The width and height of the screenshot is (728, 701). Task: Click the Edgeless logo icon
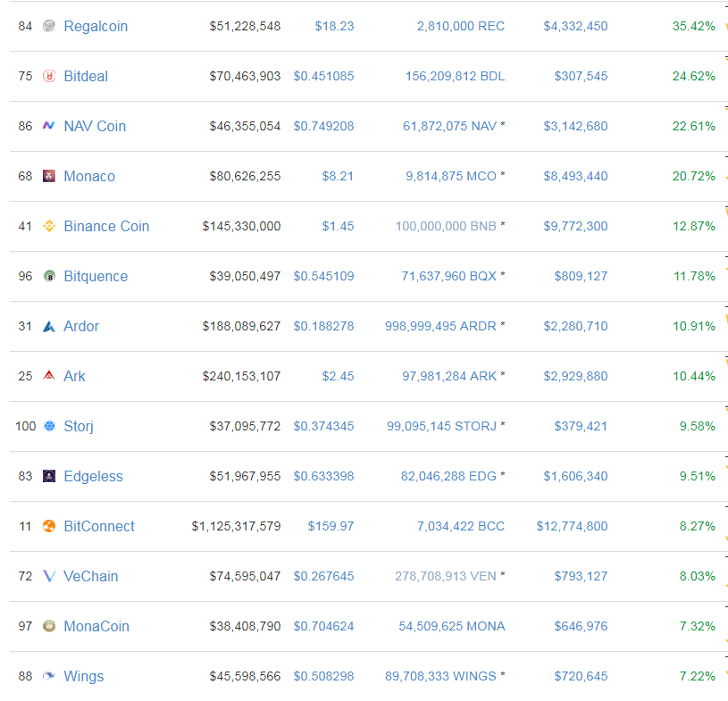(x=49, y=476)
